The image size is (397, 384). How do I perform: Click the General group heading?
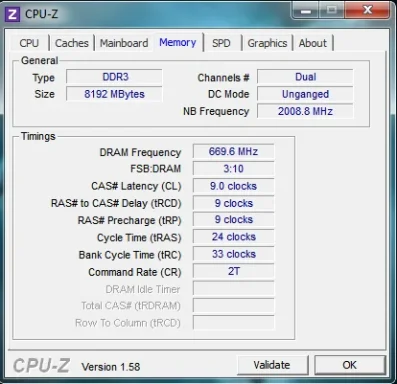tap(39, 60)
